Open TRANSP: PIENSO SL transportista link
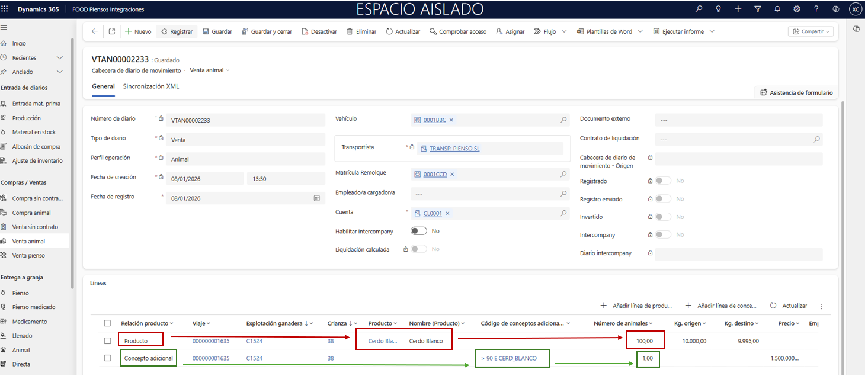Screen dimensions: 868x376 click(x=454, y=149)
